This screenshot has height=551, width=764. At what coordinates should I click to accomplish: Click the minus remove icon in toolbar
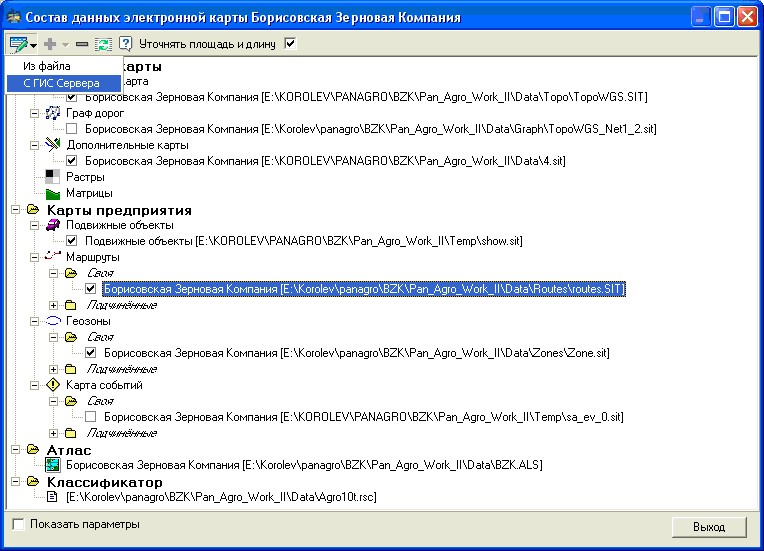tap(81, 44)
